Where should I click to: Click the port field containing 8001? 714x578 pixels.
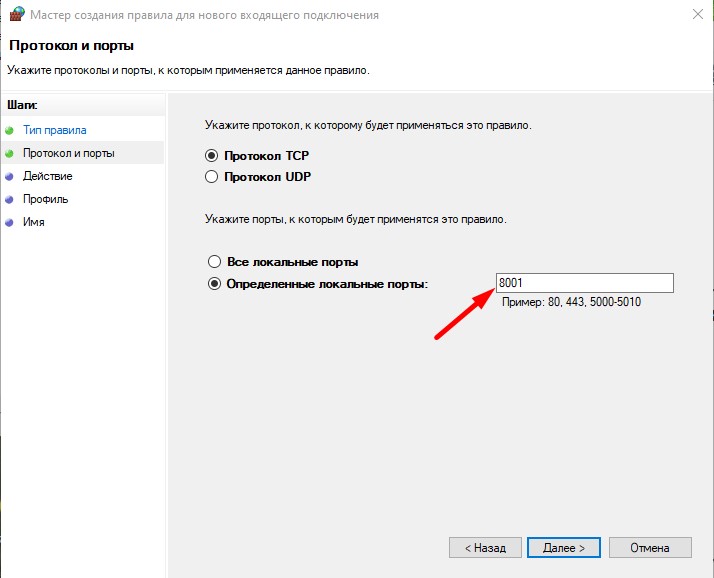click(x=584, y=283)
